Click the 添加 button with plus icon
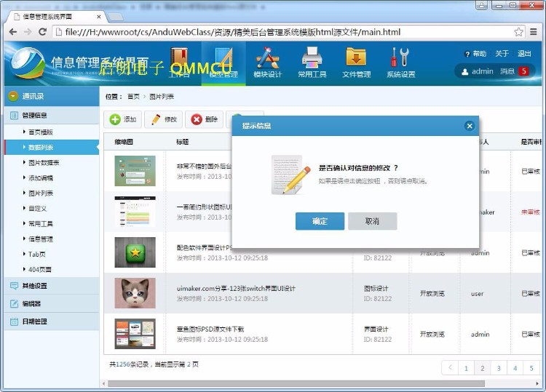The width and height of the screenshot is (546, 392). [123, 119]
